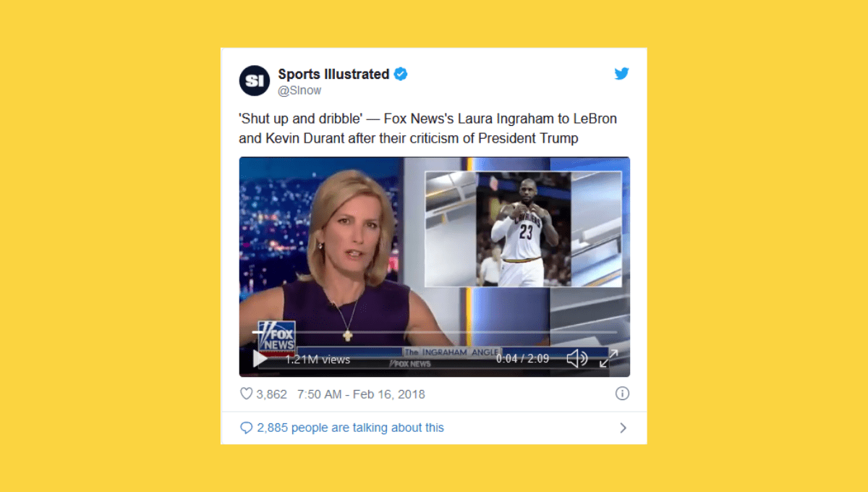868x492 pixels.
Task: Open the Twitter bird logo
Action: [x=621, y=74]
